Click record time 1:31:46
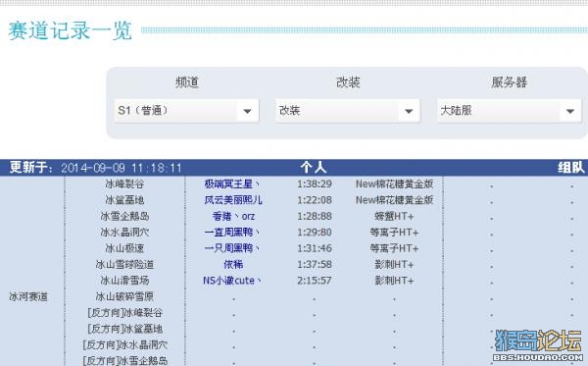The width and height of the screenshot is (588, 366). click(315, 248)
